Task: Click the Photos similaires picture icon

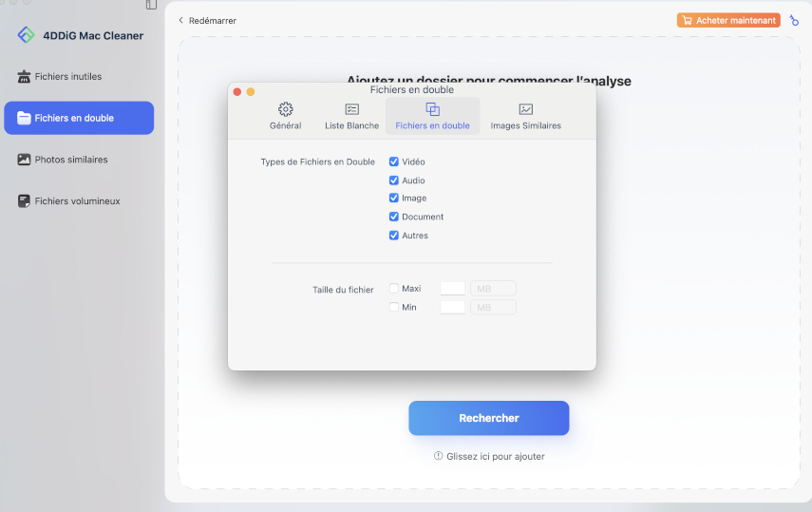Action: coord(24,160)
